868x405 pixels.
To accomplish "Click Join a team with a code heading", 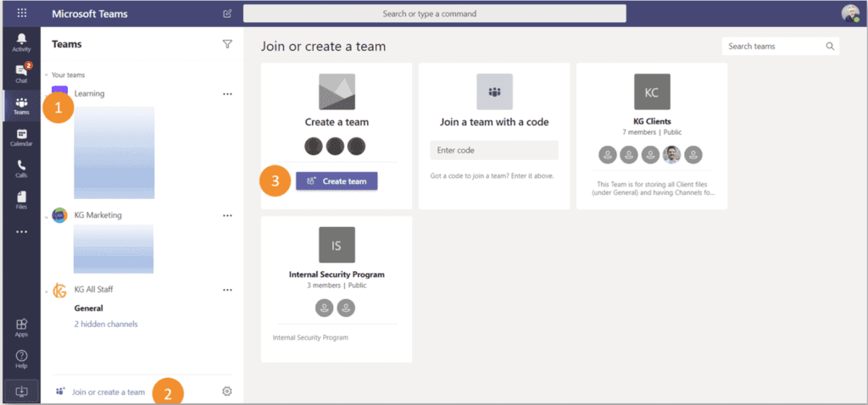I will (494, 122).
